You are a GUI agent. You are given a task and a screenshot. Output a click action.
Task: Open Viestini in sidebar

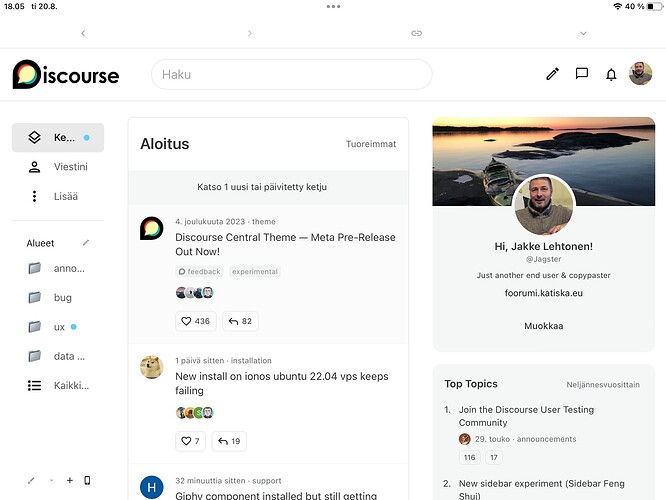click(71, 167)
